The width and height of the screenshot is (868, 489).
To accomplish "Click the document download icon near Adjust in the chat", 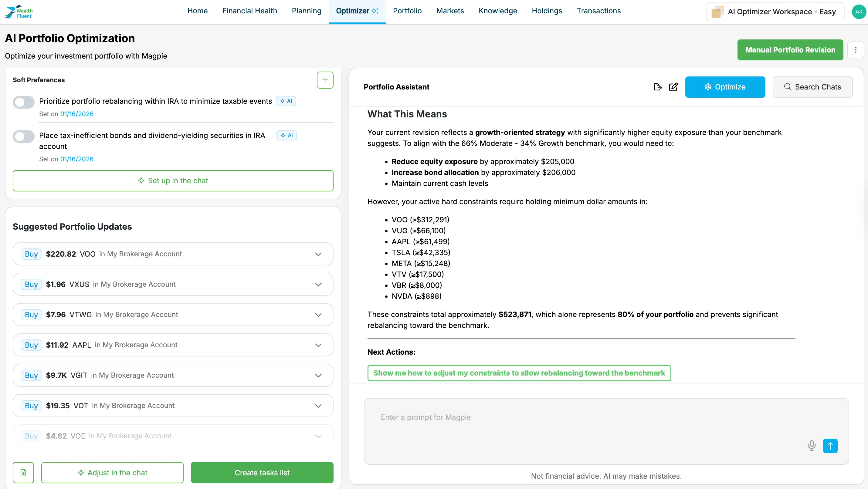I will pyautogui.click(x=23, y=473).
